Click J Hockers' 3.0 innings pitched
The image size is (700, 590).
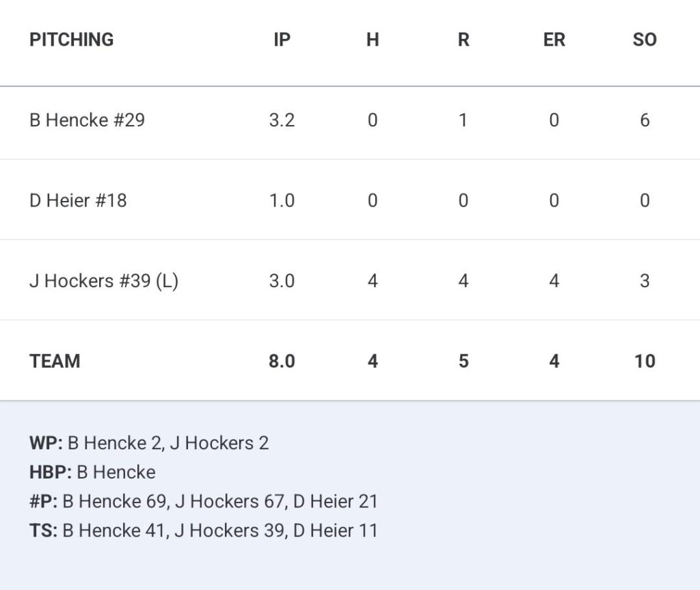pyautogui.click(x=282, y=281)
